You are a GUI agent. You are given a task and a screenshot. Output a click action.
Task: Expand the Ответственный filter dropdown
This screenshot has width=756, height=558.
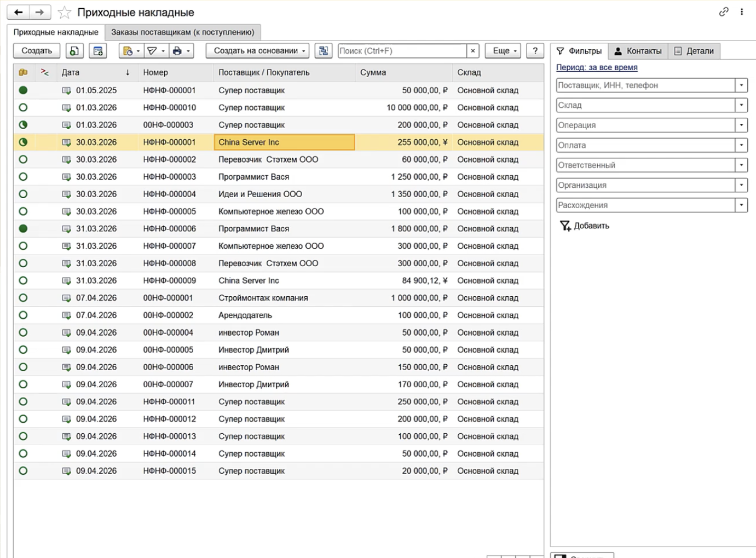pyautogui.click(x=741, y=165)
